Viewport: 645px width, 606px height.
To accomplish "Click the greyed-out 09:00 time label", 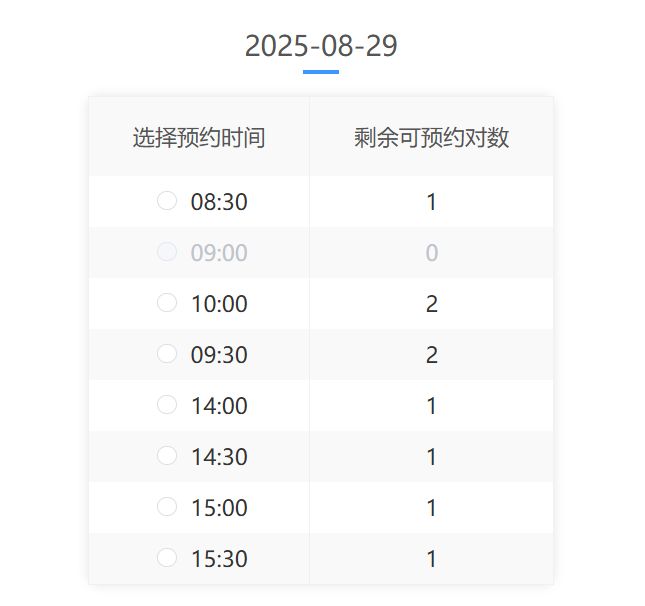I will (x=219, y=253).
